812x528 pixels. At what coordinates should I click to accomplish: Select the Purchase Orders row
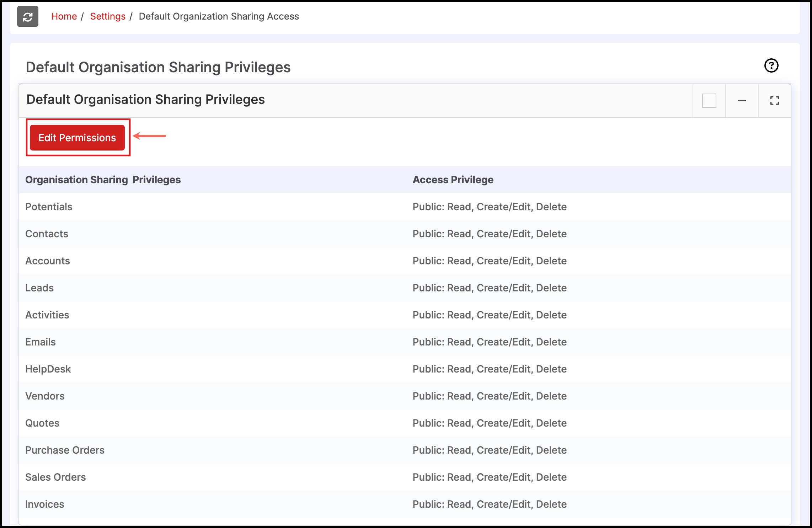(65, 450)
